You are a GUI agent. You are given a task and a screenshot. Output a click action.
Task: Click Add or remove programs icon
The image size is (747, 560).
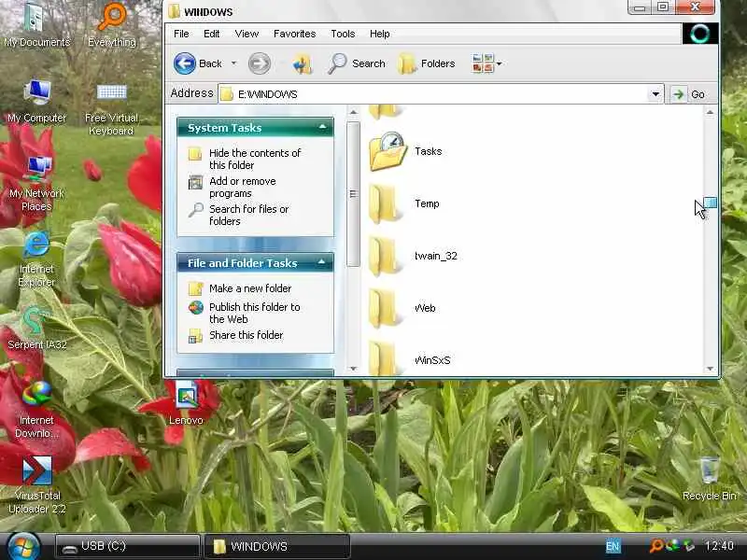(195, 182)
